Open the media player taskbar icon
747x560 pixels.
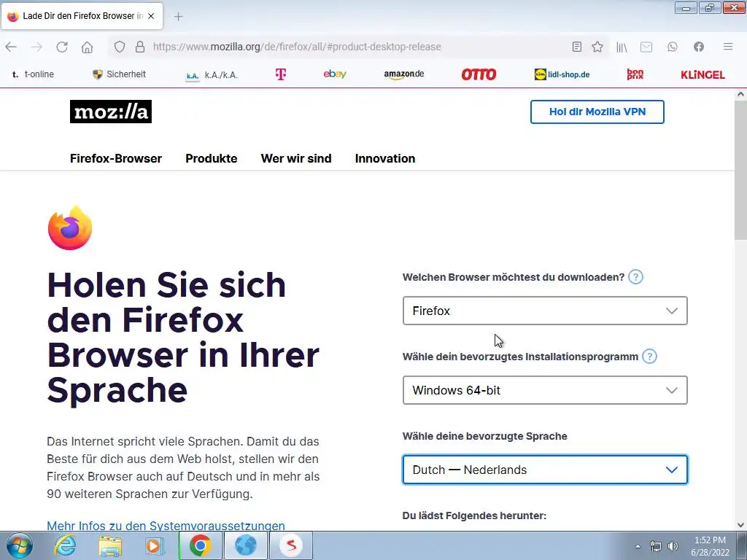point(155,545)
